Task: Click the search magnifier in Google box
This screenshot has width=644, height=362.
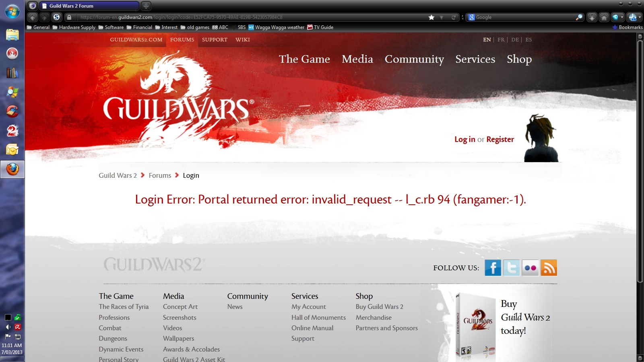Action: pyautogui.click(x=579, y=17)
